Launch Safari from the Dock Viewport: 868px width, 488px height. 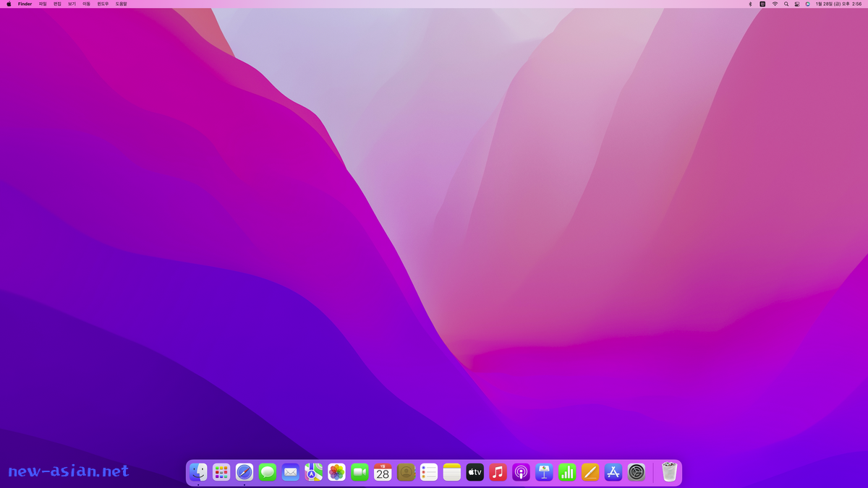(x=244, y=472)
